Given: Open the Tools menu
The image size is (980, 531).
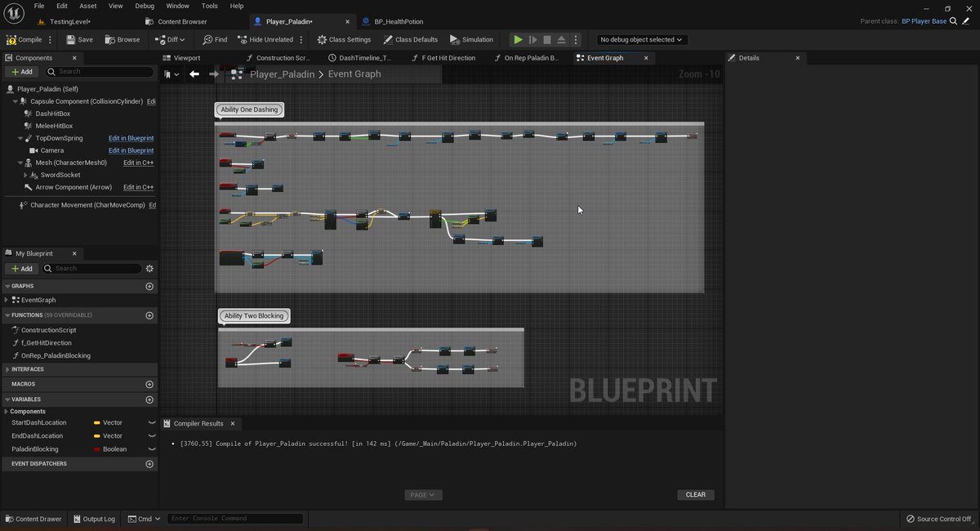Looking at the screenshot, I should point(210,6).
